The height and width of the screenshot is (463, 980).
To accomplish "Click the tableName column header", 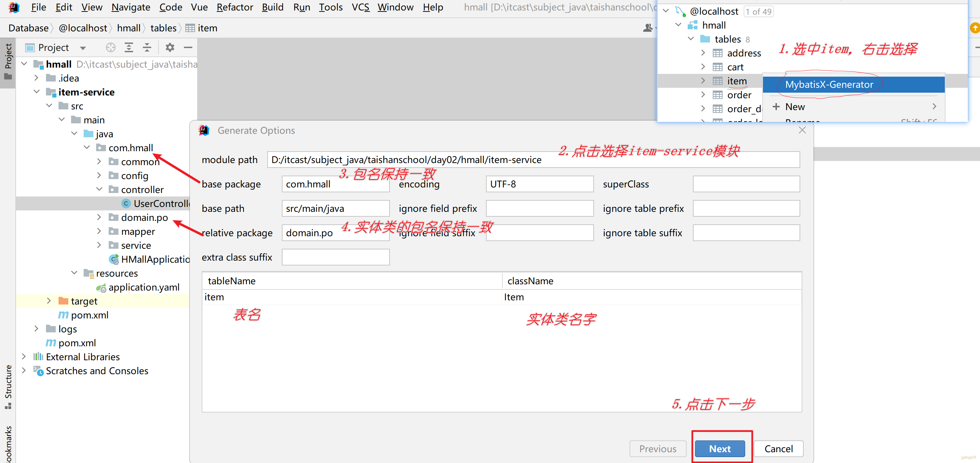I will click(x=352, y=281).
